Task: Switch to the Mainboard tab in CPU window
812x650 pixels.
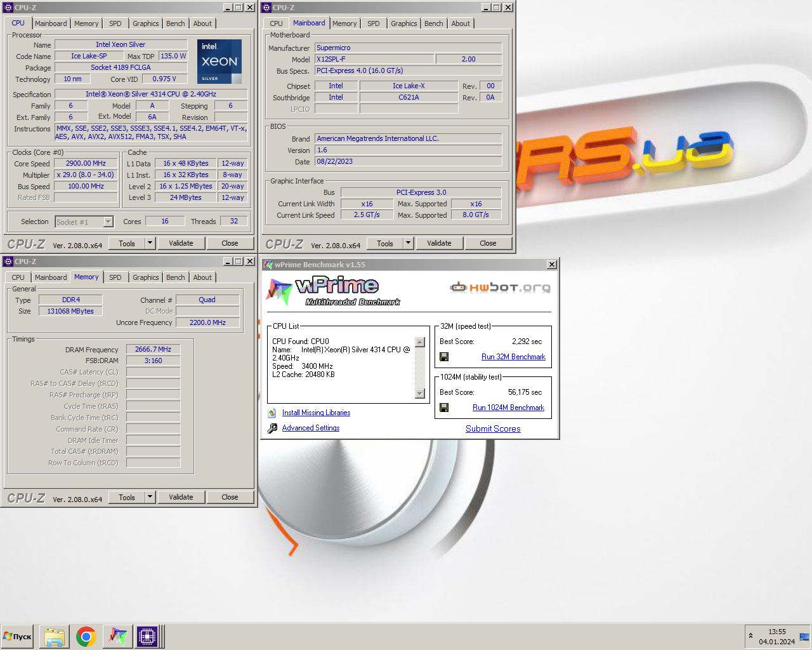Action: click(x=51, y=23)
